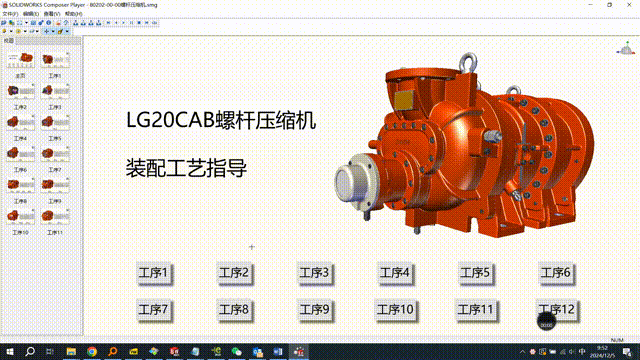Screen dimensions: 640x360
Task: Click the Play animation button
Action: coord(123,22)
